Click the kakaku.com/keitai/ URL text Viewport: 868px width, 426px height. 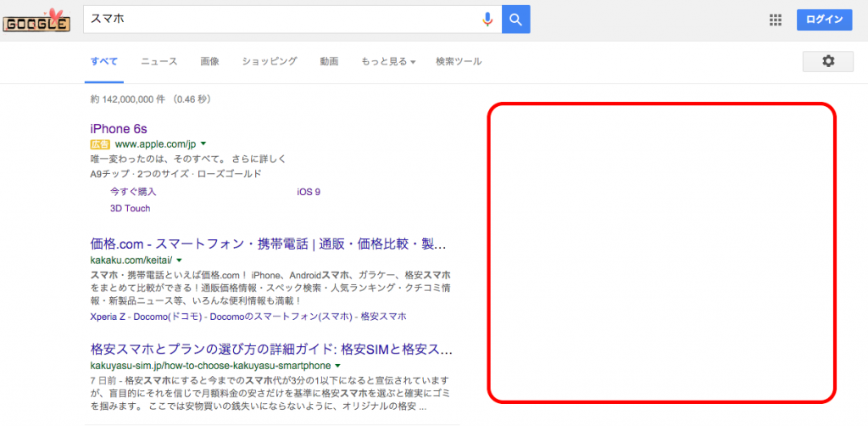click(x=131, y=260)
